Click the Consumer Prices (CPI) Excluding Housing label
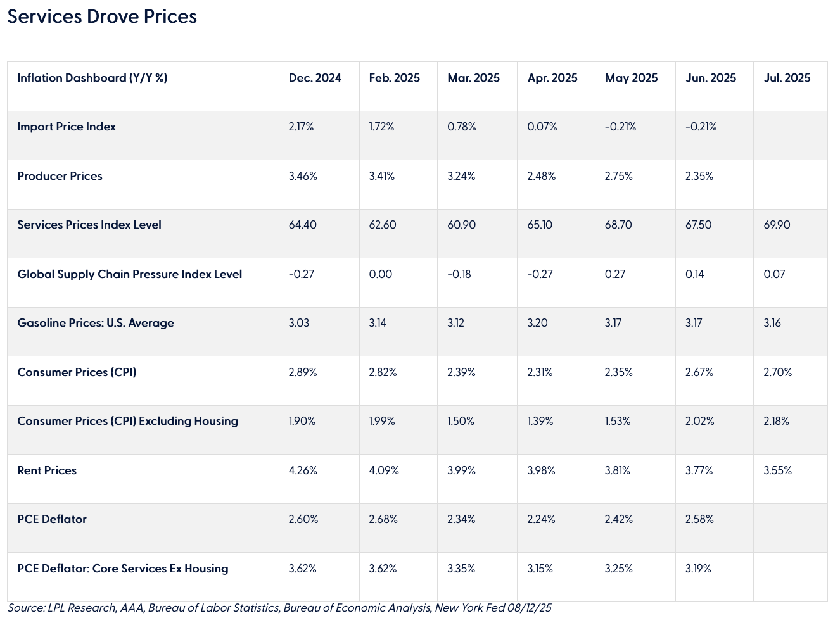This screenshot has height=623, width=840. coord(128,421)
